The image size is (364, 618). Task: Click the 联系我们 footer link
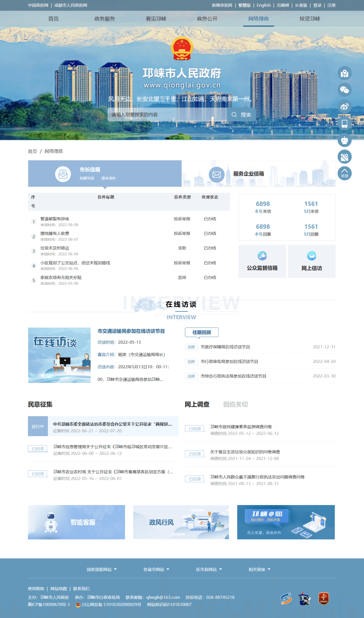click(81, 589)
